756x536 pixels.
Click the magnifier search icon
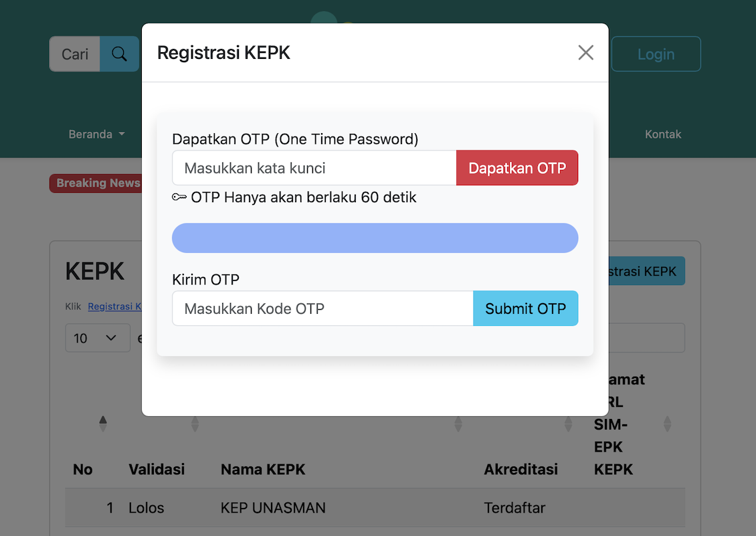(x=119, y=54)
